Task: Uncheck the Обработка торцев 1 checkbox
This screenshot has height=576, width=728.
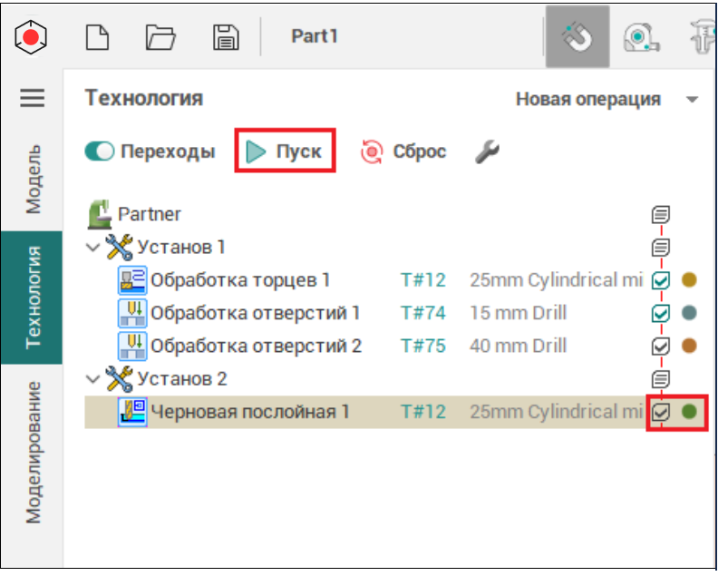Action: (661, 280)
